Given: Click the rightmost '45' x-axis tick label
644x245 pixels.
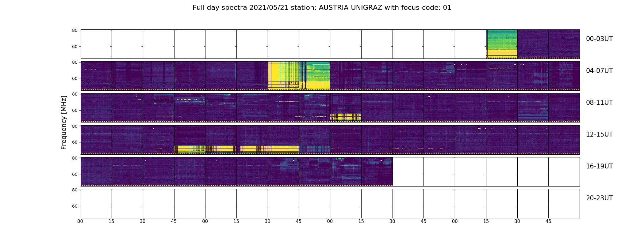Looking at the screenshot, I should (x=548, y=221).
